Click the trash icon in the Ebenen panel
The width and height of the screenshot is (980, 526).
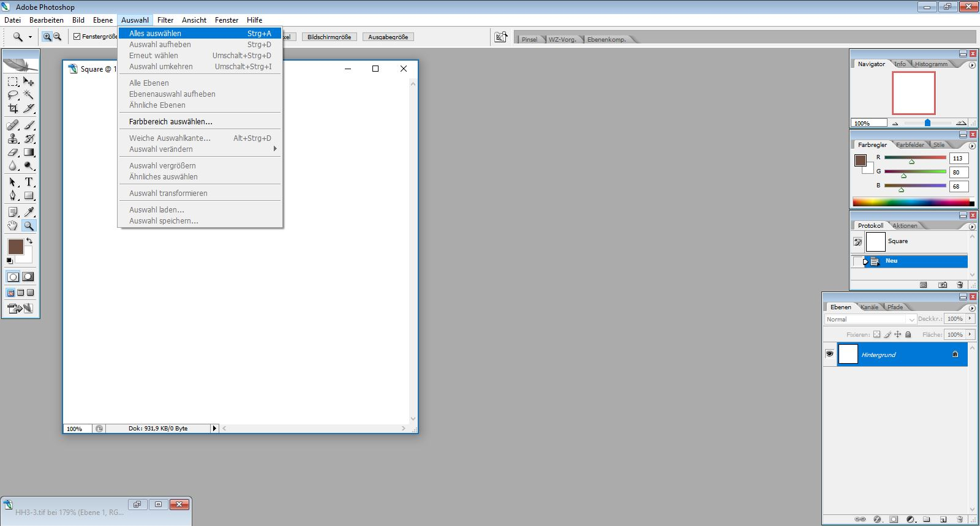pyautogui.click(x=960, y=519)
